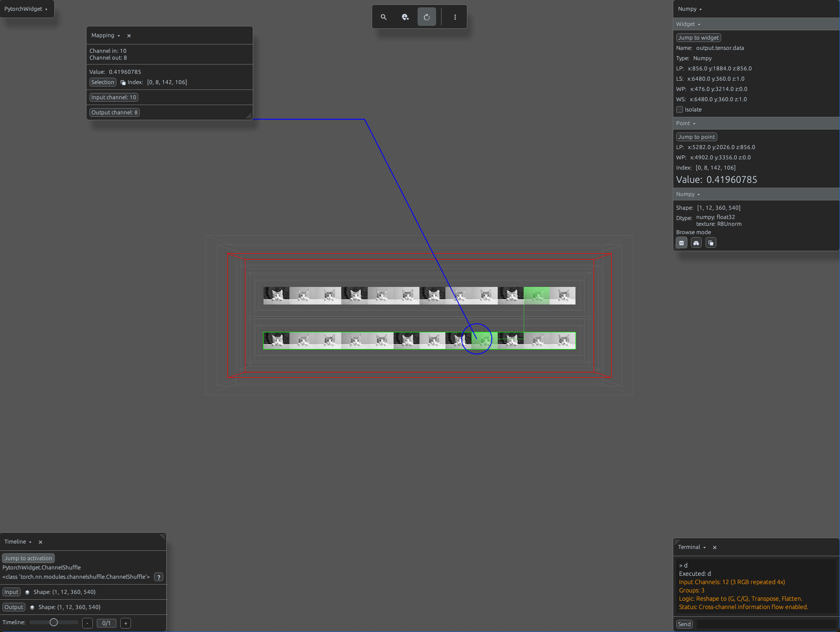
Task: Click the location pin with arrow icon
Action: (405, 17)
